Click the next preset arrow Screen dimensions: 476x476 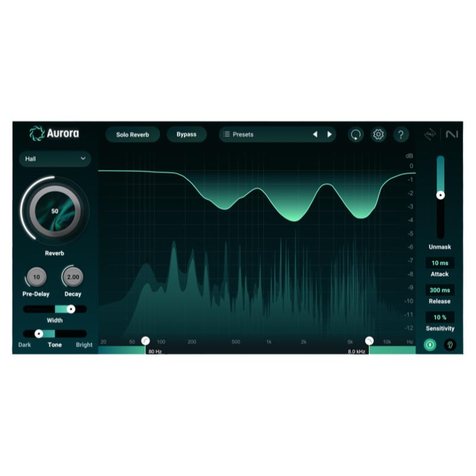click(329, 134)
